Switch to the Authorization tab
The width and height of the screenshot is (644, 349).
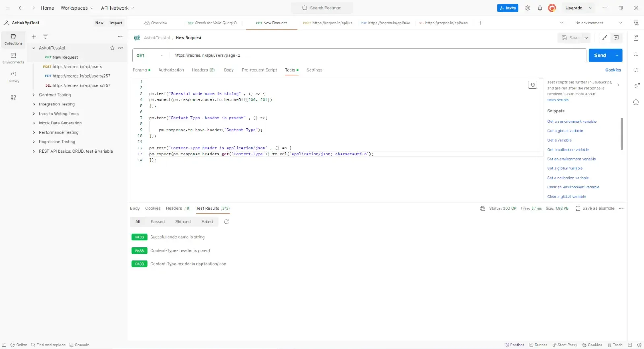171,70
